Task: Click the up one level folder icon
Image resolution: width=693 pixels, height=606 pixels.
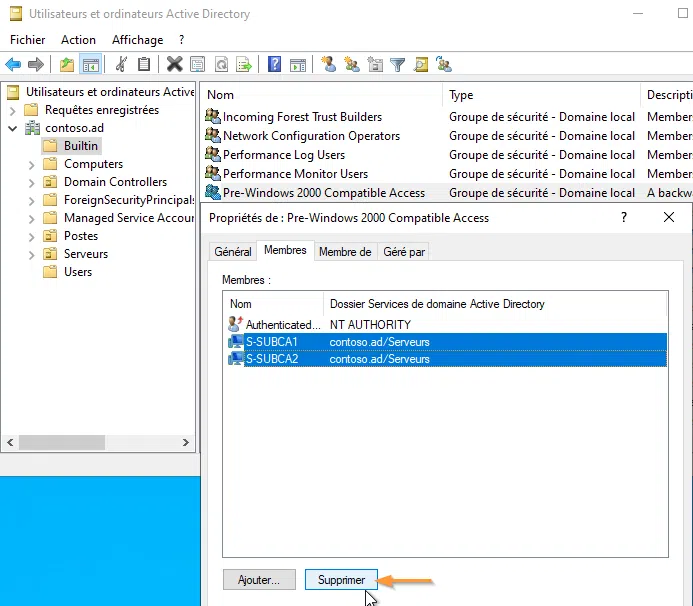Action: click(x=67, y=65)
